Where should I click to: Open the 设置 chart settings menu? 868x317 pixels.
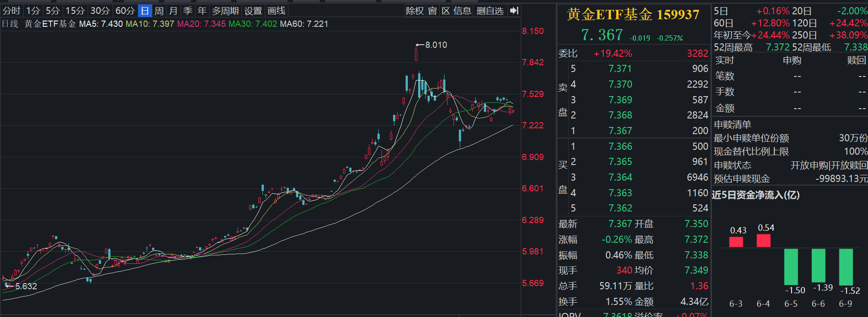pos(253,11)
